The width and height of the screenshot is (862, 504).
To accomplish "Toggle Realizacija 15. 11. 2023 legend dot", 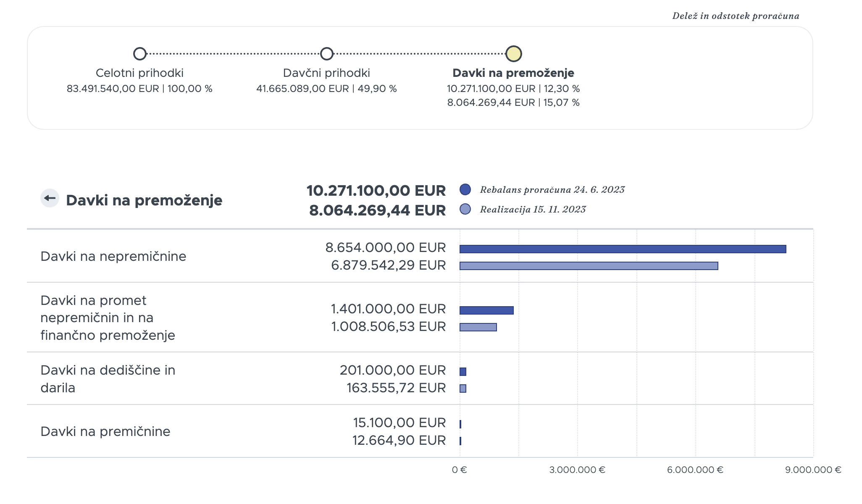I will pos(465,209).
